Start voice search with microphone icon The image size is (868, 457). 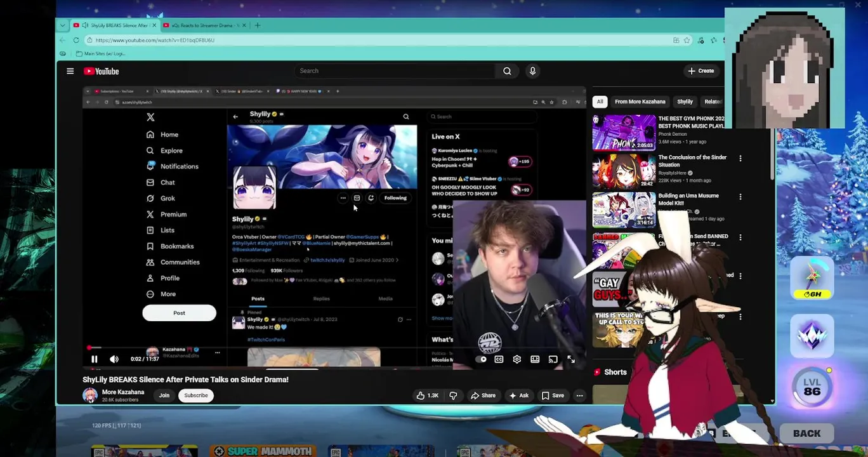pos(532,71)
